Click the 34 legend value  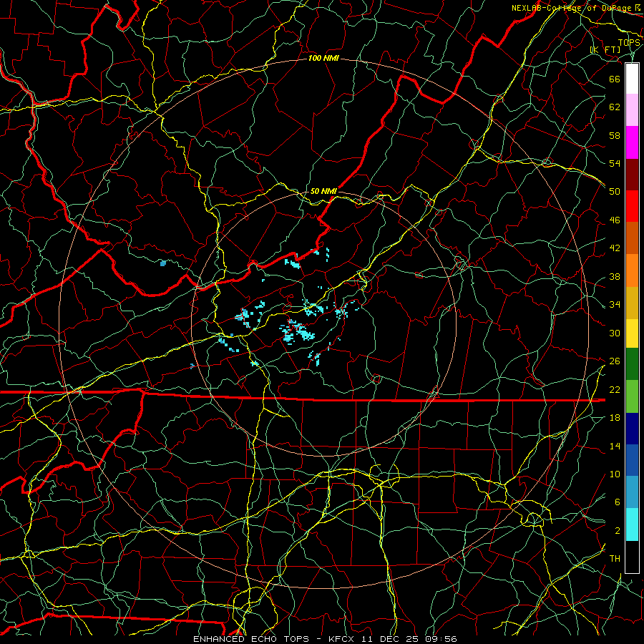615,305
